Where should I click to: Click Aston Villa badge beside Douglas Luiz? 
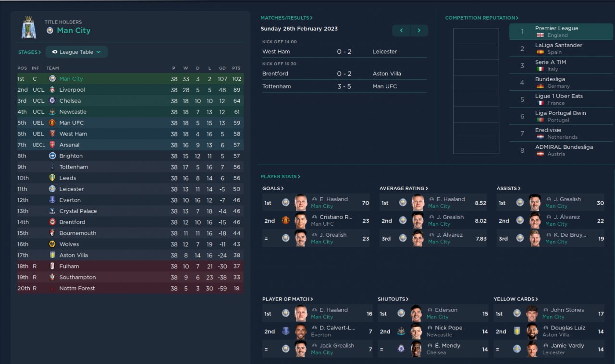click(x=517, y=331)
